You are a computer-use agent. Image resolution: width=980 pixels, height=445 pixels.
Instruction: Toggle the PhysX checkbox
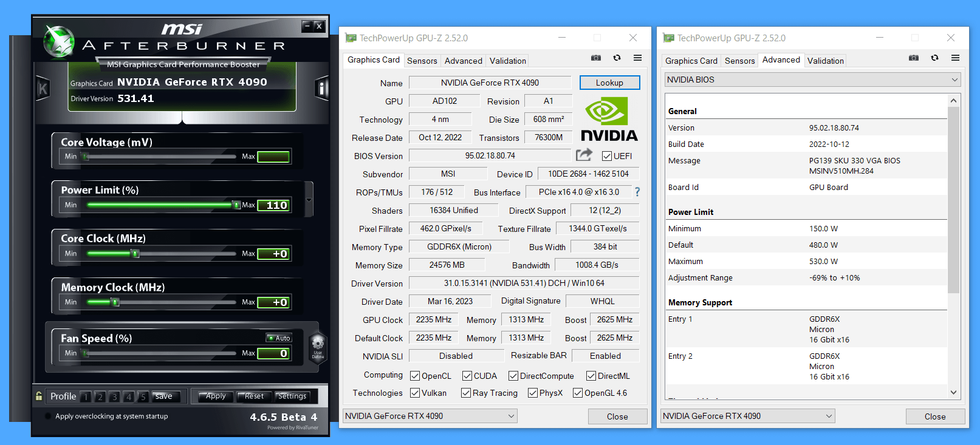pyautogui.click(x=533, y=393)
